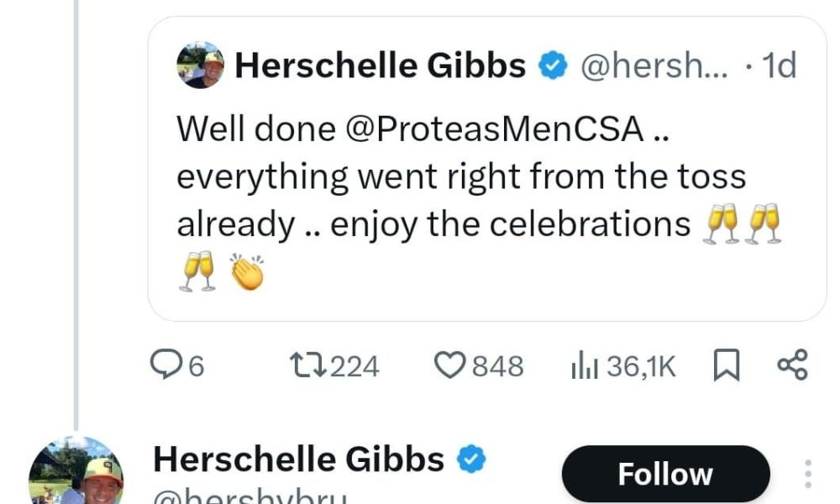Open quoted tweet author name Herschelle Gibbs
This screenshot has width=840, height=504.
pos(381,66)
